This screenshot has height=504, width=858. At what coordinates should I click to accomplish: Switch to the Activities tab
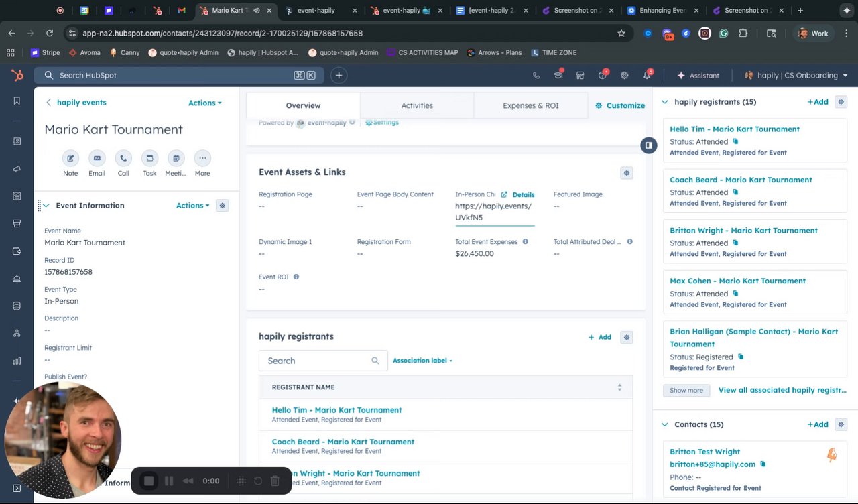(x=417, y=105)
